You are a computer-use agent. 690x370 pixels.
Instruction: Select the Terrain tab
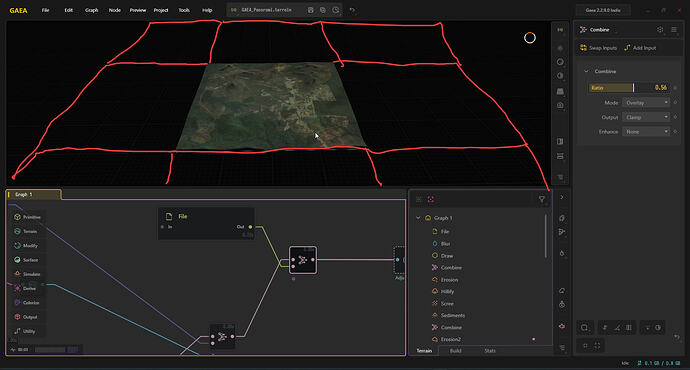point(424,351)
